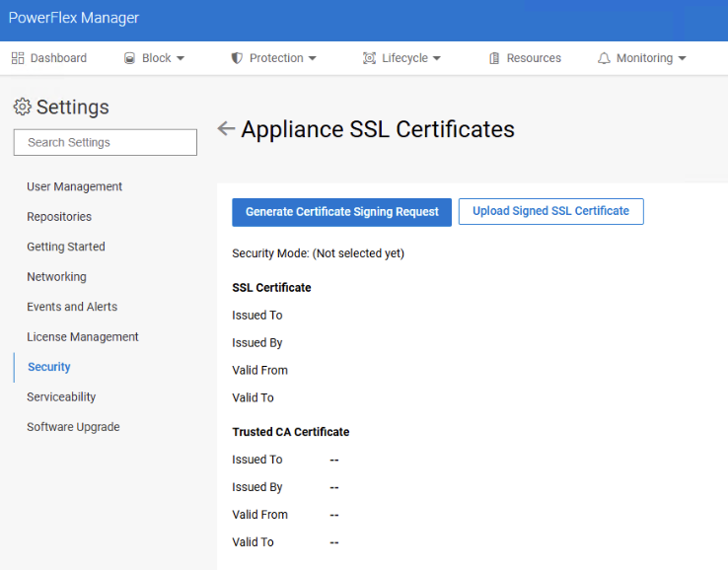Open Events and Alerts settings
728x570 pixels.
pos(72,307)
